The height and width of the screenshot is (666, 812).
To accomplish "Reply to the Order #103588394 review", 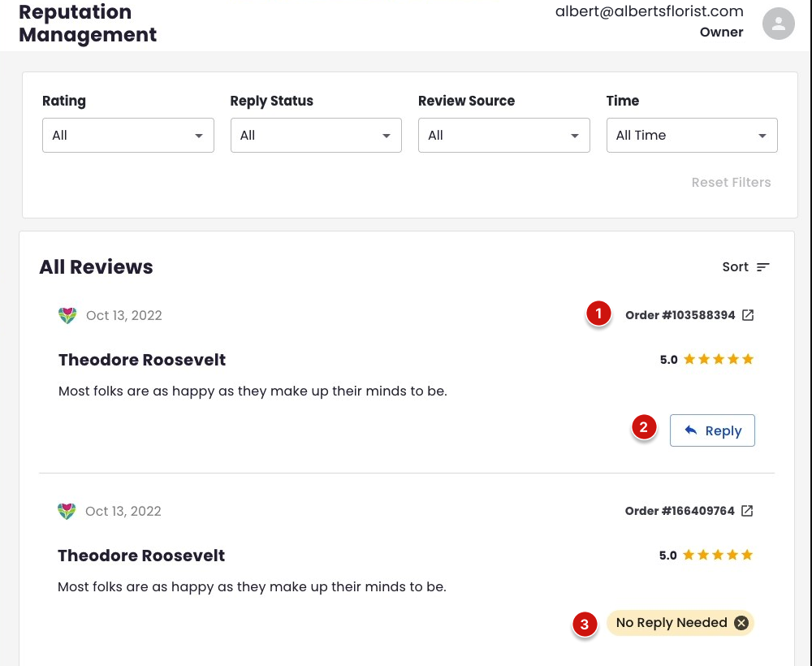I will 712,430.
